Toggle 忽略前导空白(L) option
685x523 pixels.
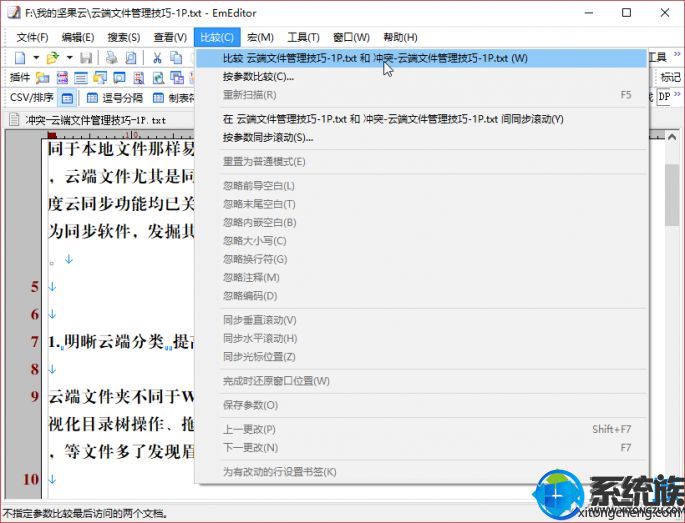tap(421, 186)
